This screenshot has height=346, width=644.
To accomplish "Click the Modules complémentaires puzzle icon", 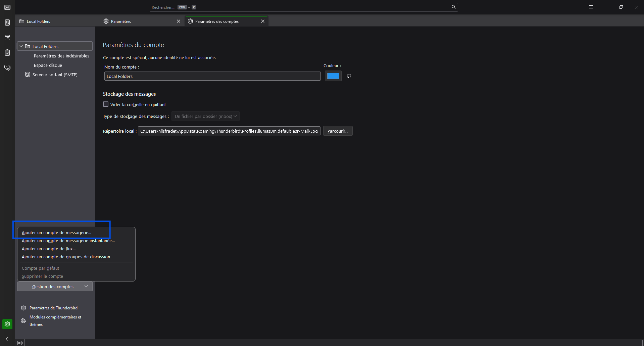I will pyautogui.click(x=23, y=320).
